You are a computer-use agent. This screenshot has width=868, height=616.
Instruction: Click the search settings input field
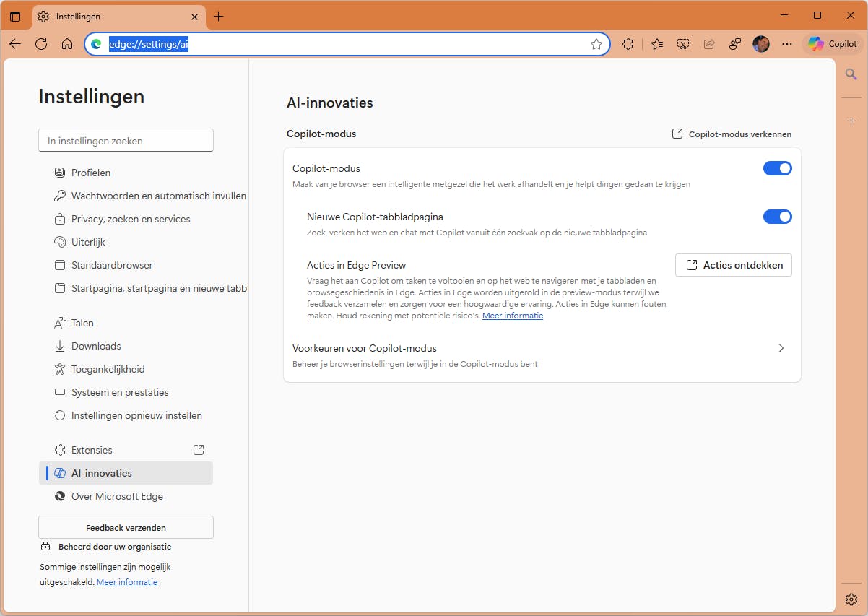click(x=126, y=141)
